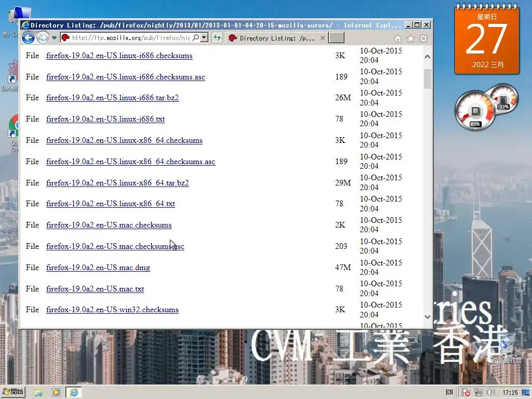
Task: Click the calendar gadget showing 27
Action: pyautogui.click(x=487, y=39)
